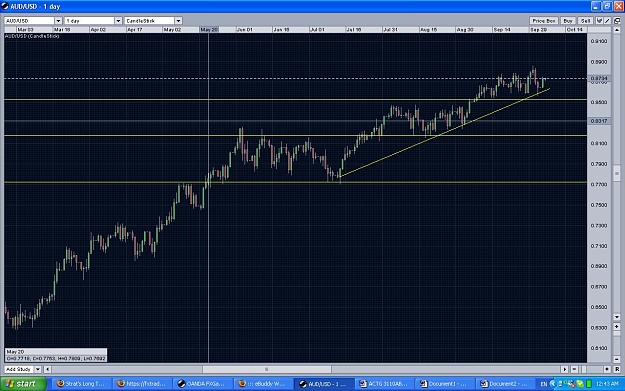Switch to Document2 Word taskbar item
Screen dimensions: 625x391
pyautogui.click(x=506, y=384)
